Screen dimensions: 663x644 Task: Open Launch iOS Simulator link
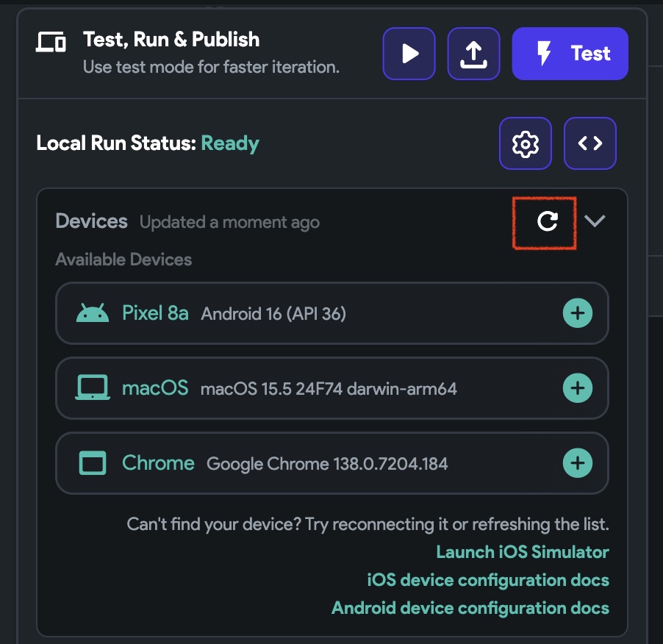(x=523, y=552)
